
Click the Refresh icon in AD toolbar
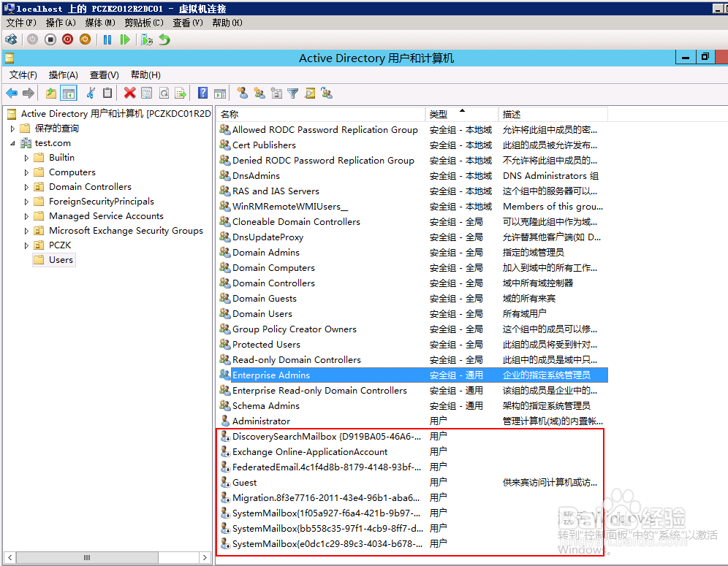(164, 93)
